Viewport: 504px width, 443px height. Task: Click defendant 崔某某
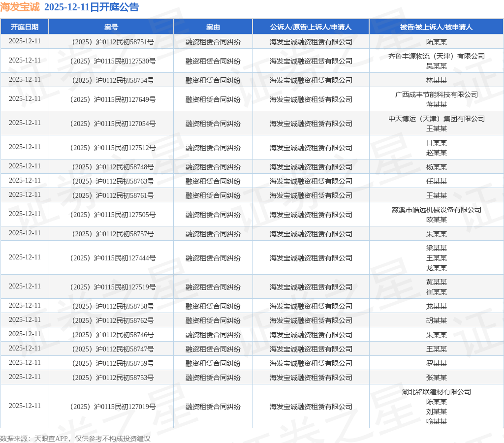436,292
